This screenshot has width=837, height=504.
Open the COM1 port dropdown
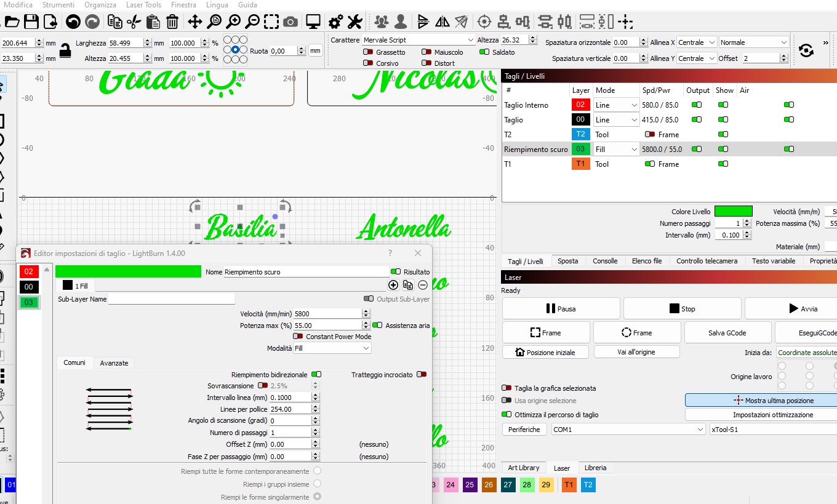628,430
